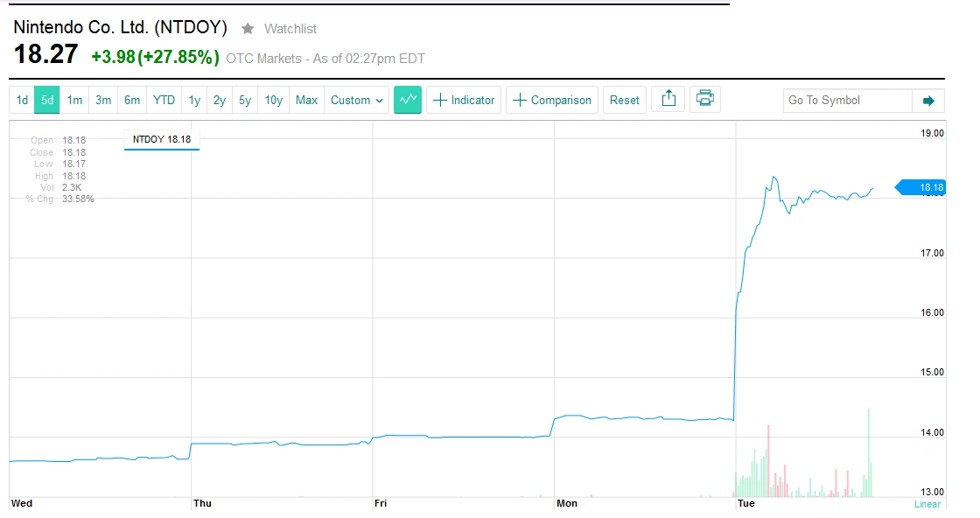
Task: Click the 13.00 price axis label
Action: pos(932,492)
